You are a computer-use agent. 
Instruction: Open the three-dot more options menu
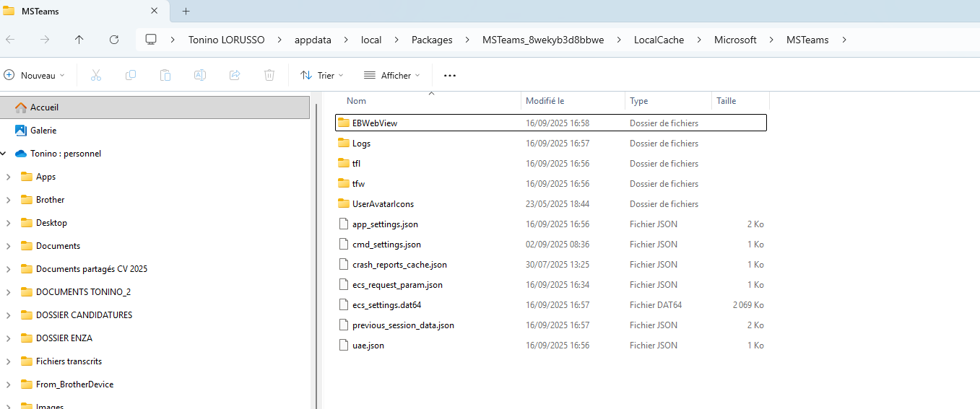click(450, 75)
